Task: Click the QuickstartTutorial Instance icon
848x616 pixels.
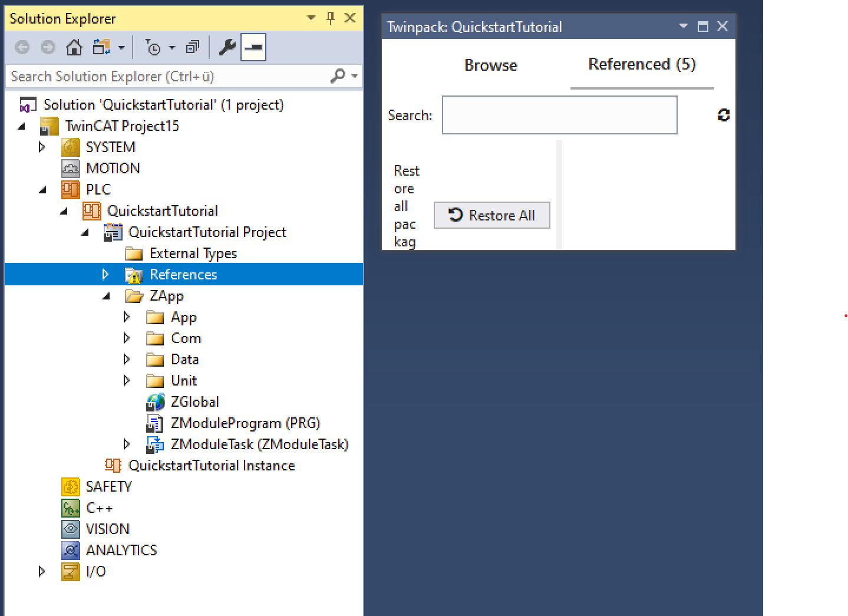Action: click(x=113, y=465)
